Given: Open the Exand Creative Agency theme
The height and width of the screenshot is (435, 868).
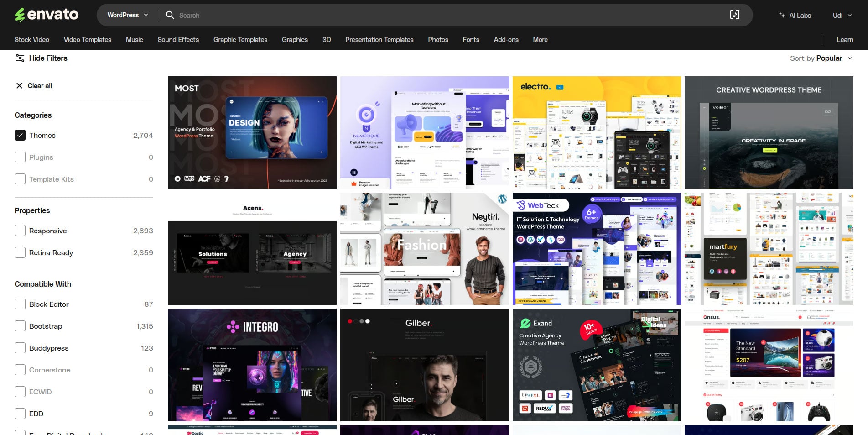Looking at the screenshot, I should pos(597,365).
